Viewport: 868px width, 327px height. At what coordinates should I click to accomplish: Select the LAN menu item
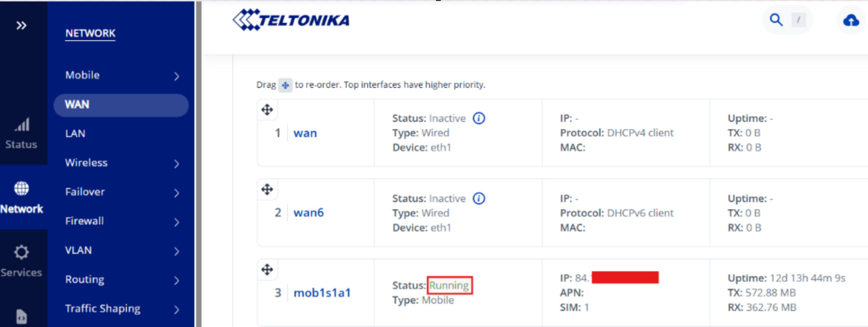76,134
